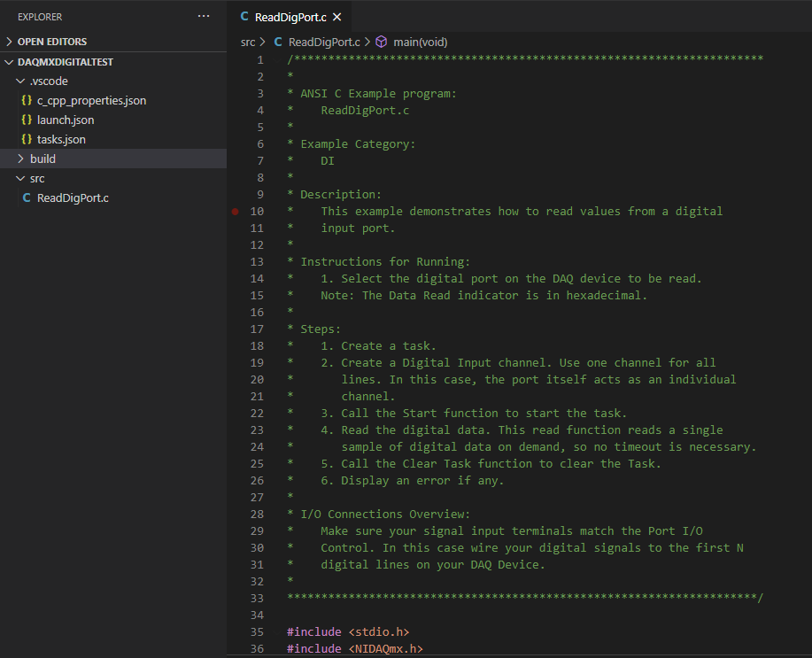Click the src breadcrumb segment
812x658 pixels.
[248, 42]
